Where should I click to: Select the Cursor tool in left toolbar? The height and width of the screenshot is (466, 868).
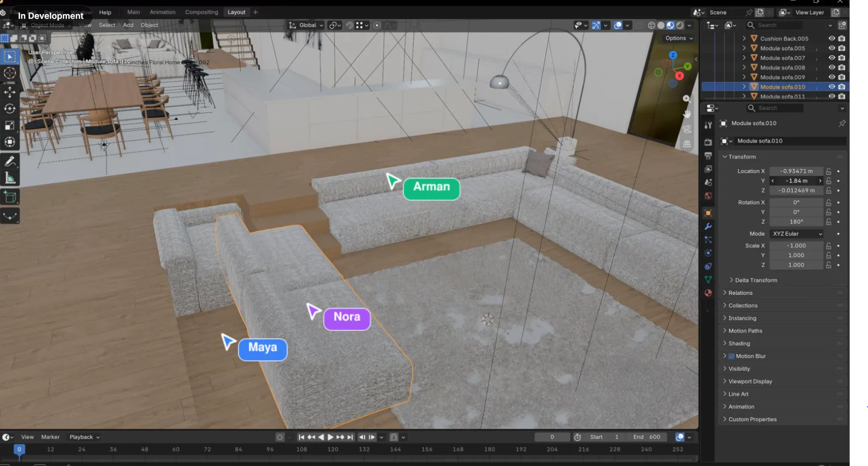[x=10, y=73]
